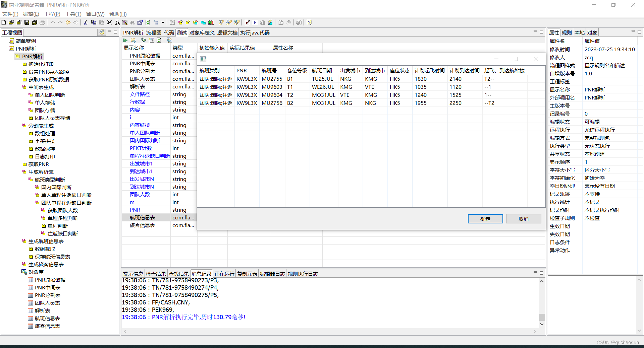Click the save all icon
This screenshot has height=348, width=644.
[35, 22]
